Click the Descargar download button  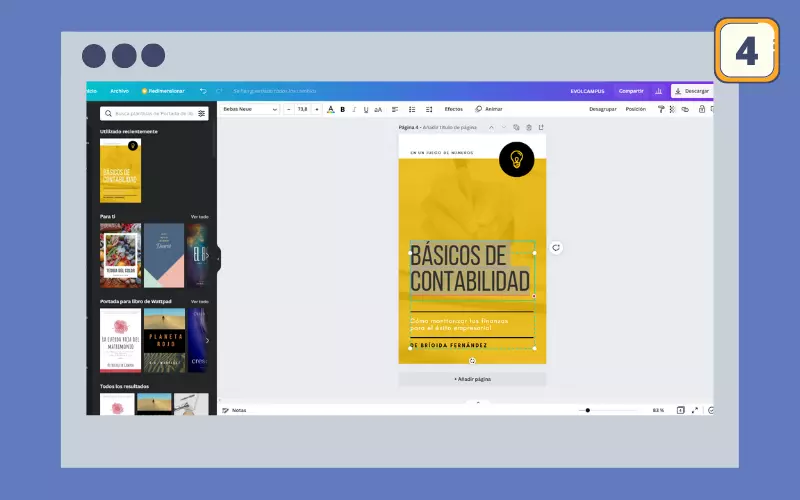[692, 91]
